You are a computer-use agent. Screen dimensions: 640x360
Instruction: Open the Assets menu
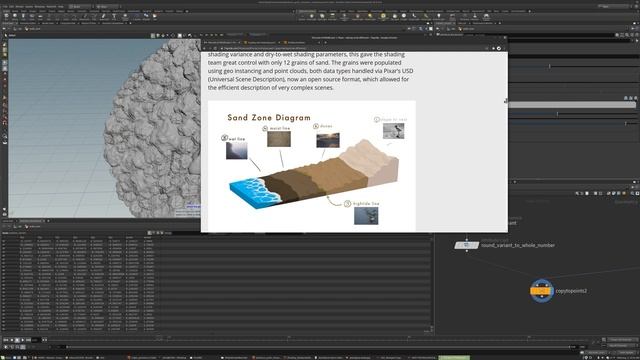29,7
